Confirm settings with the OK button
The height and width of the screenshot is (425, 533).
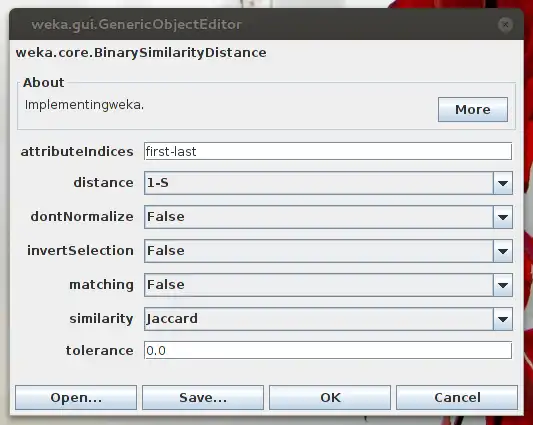330,397
